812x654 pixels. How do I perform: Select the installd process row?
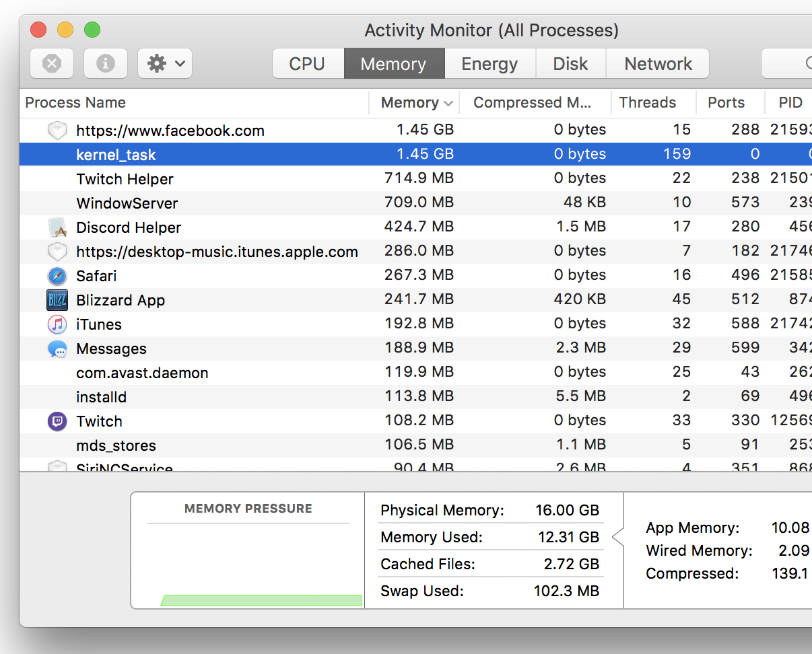click(415, 396)
